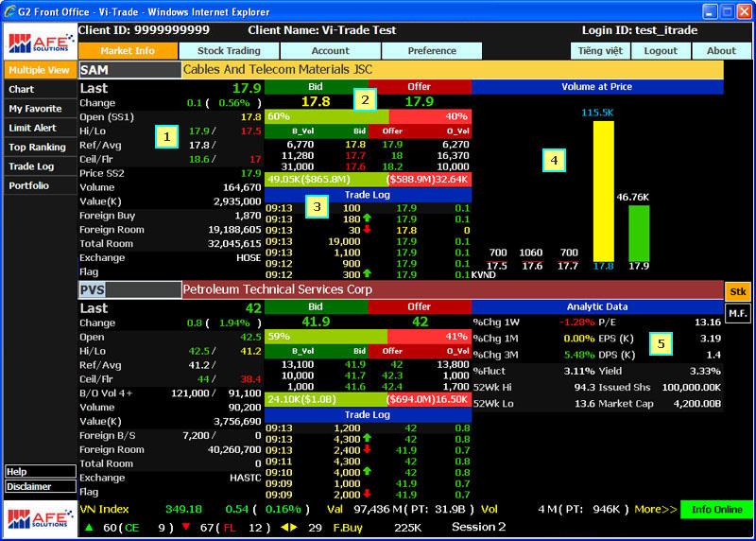Click the Info Online button
The height and width of the screenshot is (541, 756).
[716, 509]
